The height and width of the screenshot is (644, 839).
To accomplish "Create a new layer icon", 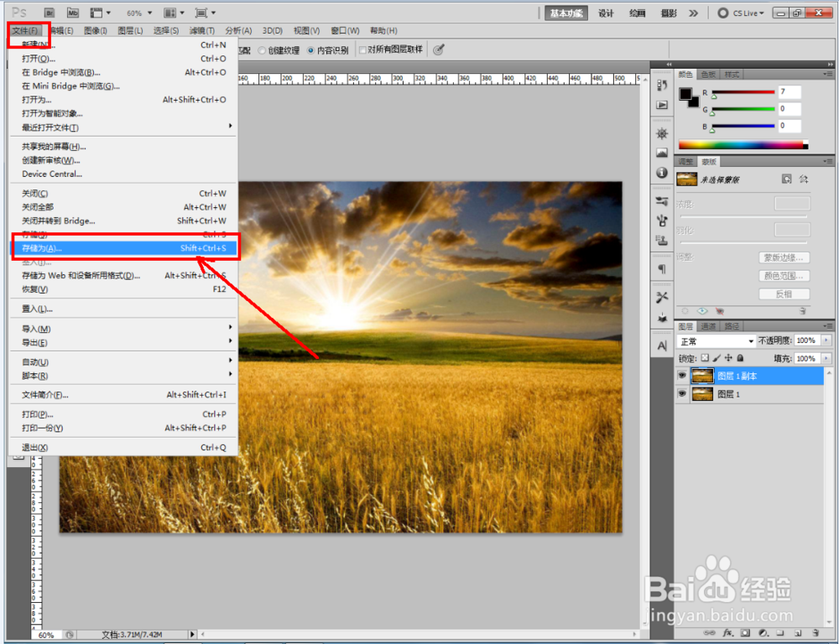I will pyautogui.click(x=798, y=632).
